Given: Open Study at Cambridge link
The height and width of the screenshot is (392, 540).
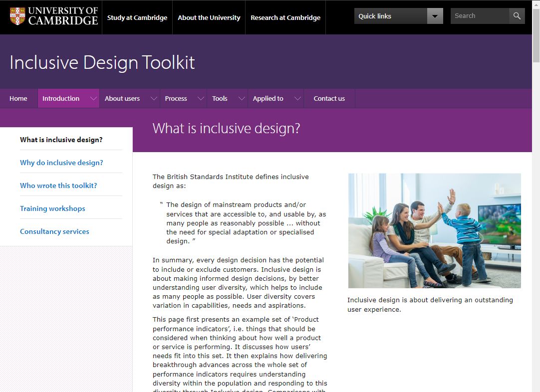Looking at the screenshot, I should click(137, 17).
